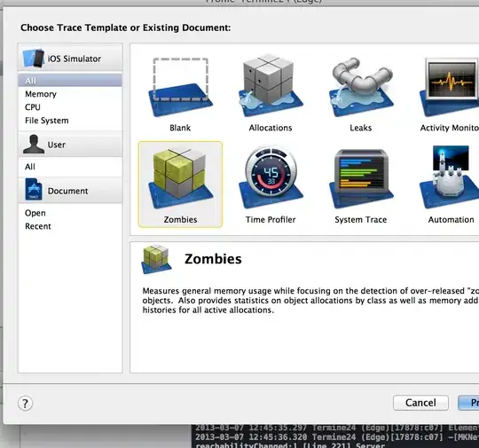Select the Blank trace template icon
The image size is (479, 448).
click(x=180, y=87)
